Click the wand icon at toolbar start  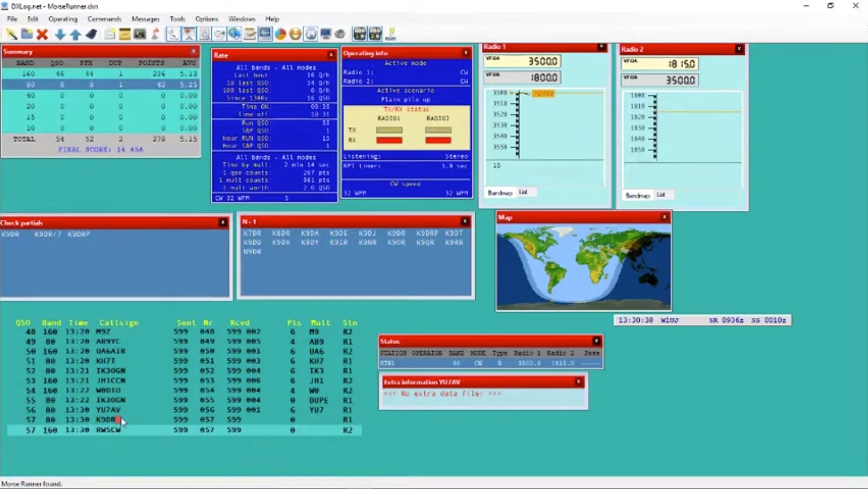click(x=11, y=34)
